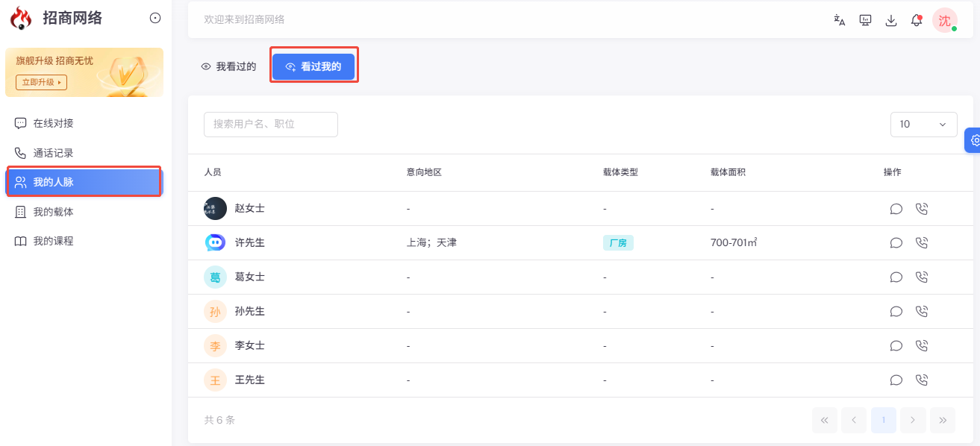Click the 立即升级 upgrade button
The image size is (980, 446).
[x=41, y=82]
